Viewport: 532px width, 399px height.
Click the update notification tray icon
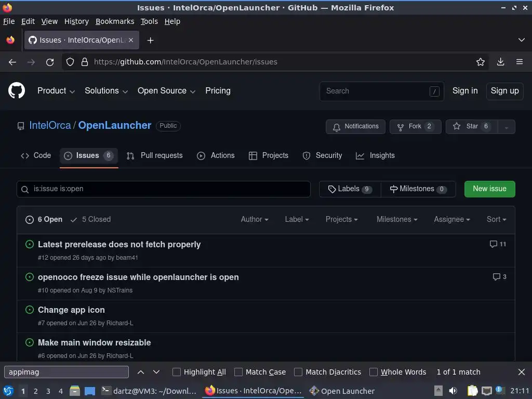point(499,390)
